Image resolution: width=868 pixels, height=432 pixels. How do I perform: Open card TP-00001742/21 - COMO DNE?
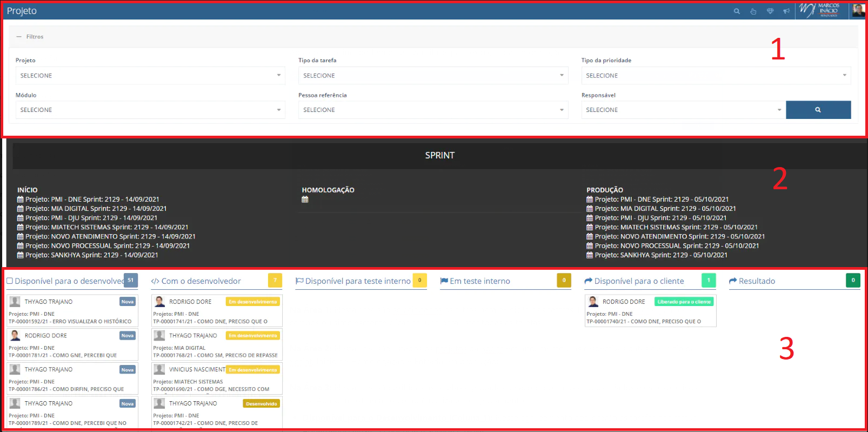pyautogui.click(x=217, y=413)
